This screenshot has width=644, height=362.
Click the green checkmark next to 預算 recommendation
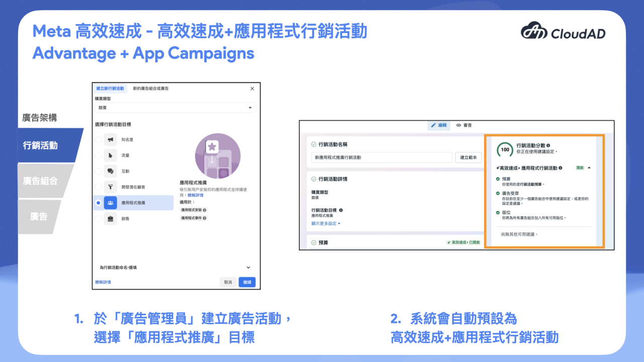[x=498, y=178]
